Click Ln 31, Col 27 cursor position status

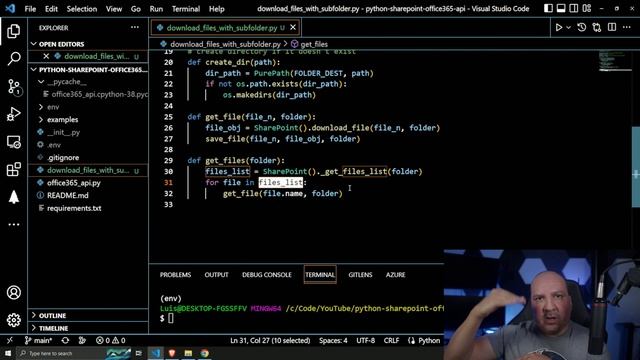[x=270, y=340]
